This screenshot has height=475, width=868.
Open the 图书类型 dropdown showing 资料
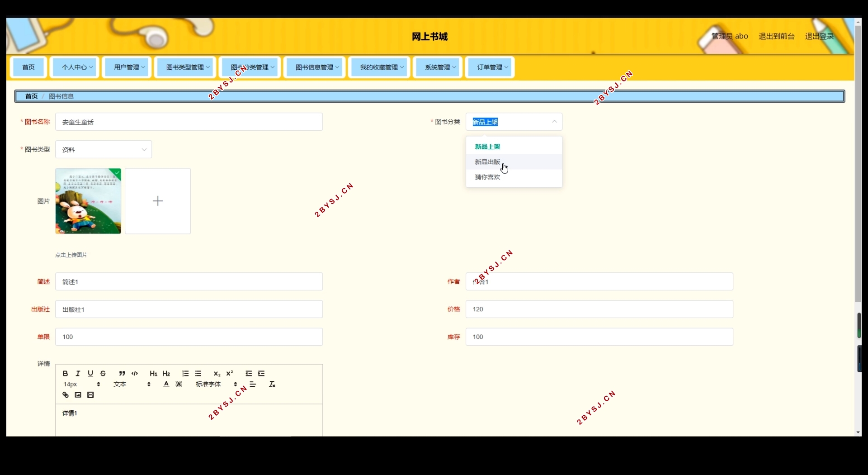pyautogui.click(x=104, y=149)
